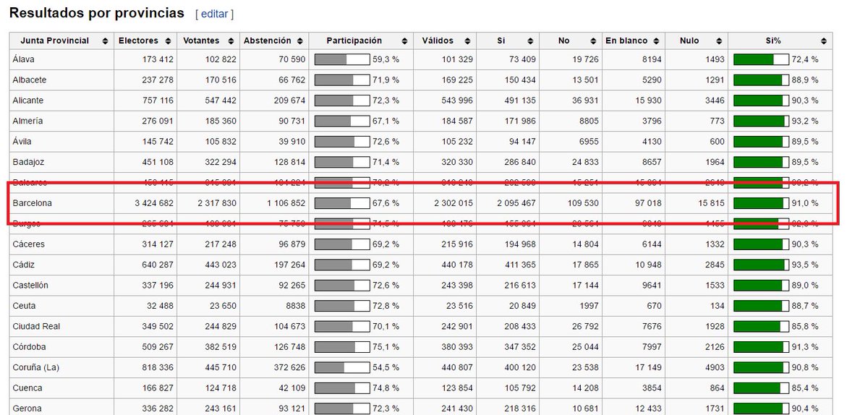Click Cuenca No value 14 208

tap(584, 388)
